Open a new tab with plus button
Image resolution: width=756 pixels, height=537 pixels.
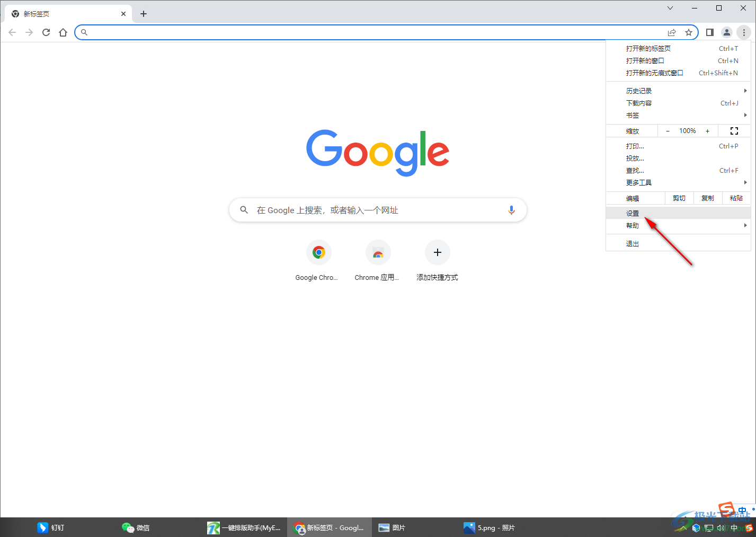(144, 14)
